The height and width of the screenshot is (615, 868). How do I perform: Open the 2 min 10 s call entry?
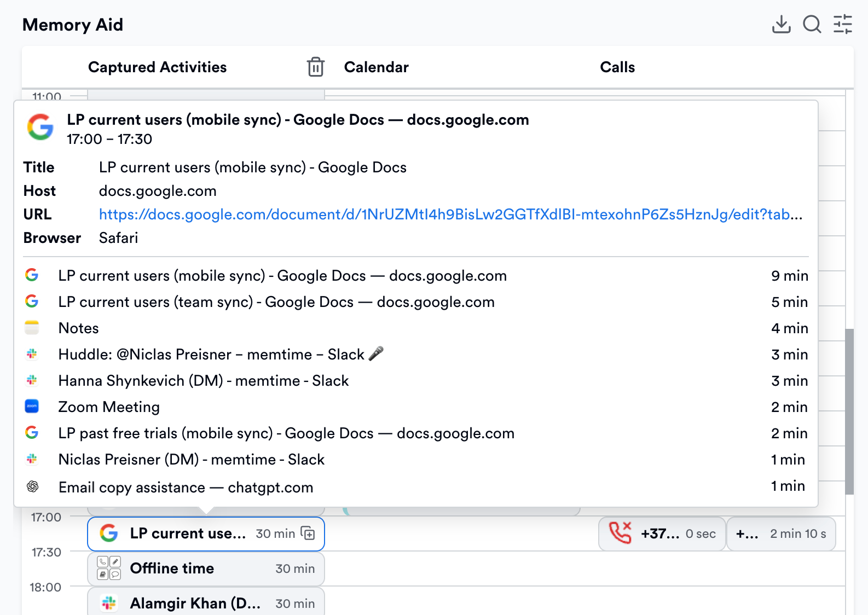point(781,533)
